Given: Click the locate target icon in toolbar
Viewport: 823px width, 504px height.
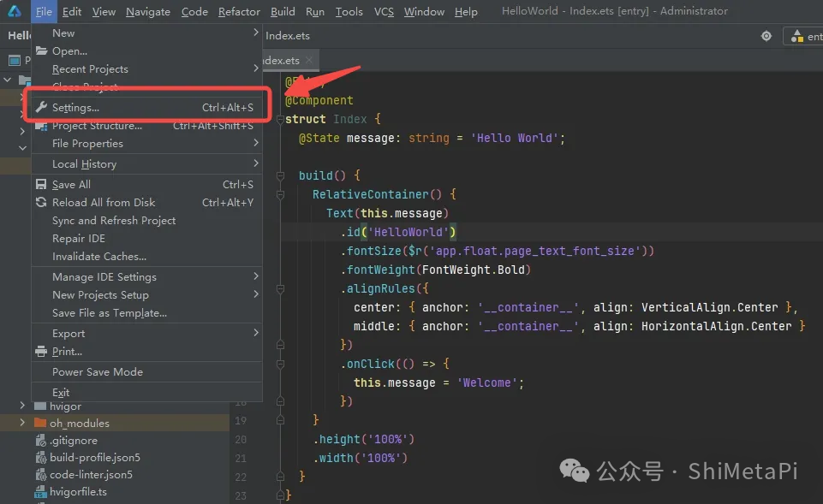Looking at the screenshot, I should (x=766, y=36).
